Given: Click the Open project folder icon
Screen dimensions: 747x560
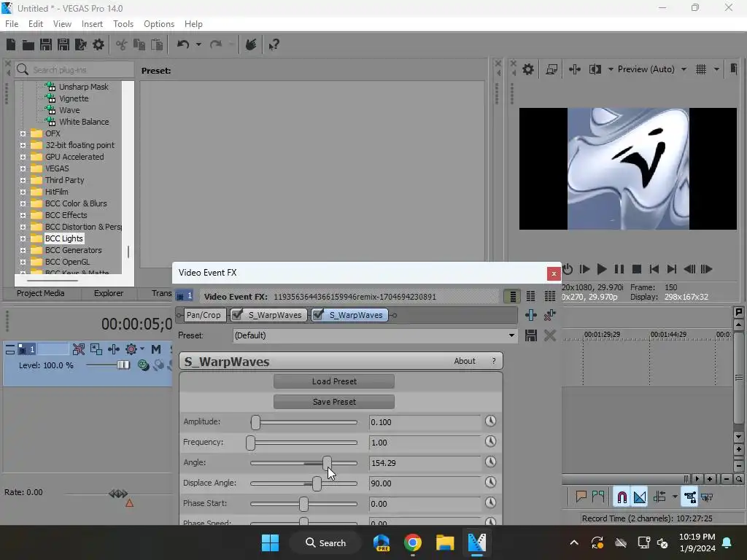Looking at the screenshot, I should (x=28, y=44).
